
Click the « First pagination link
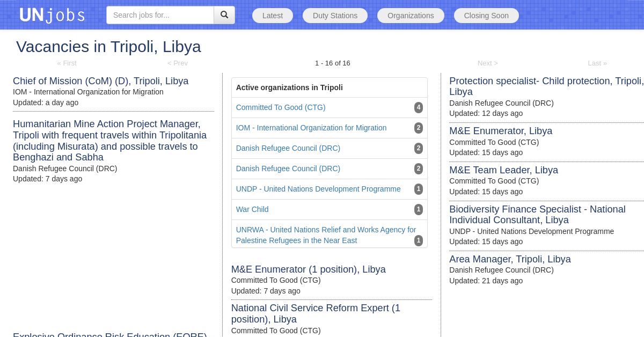coord(67,63)
